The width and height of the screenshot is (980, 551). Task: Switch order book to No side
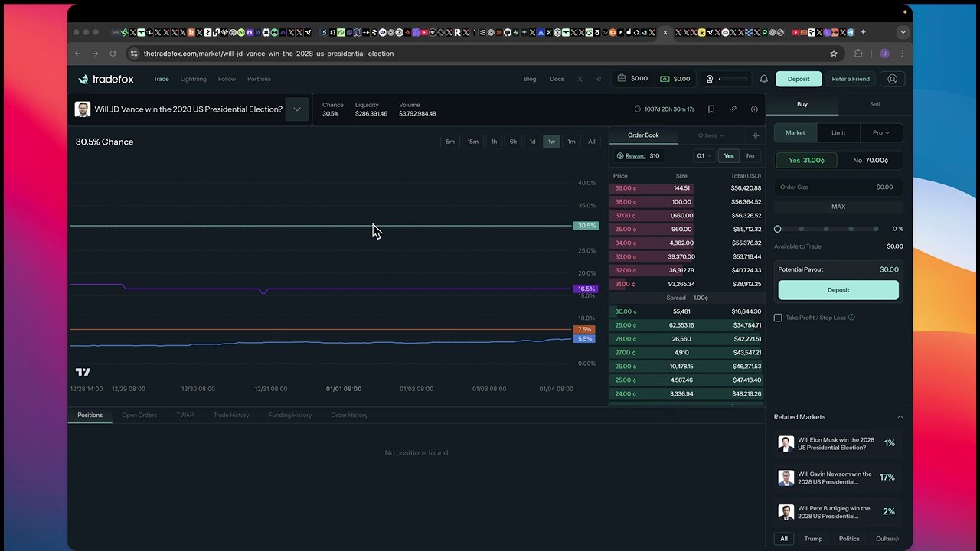tap(750, 156)
